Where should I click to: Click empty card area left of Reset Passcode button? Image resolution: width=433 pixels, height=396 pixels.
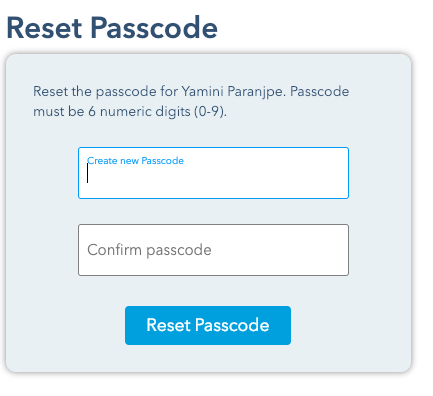click(x=65, y=325)
